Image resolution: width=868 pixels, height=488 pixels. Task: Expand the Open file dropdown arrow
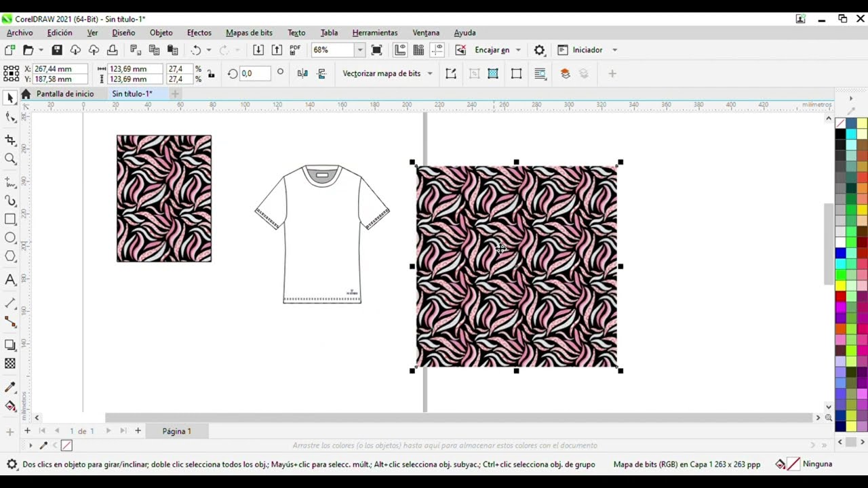coord(41,49)
